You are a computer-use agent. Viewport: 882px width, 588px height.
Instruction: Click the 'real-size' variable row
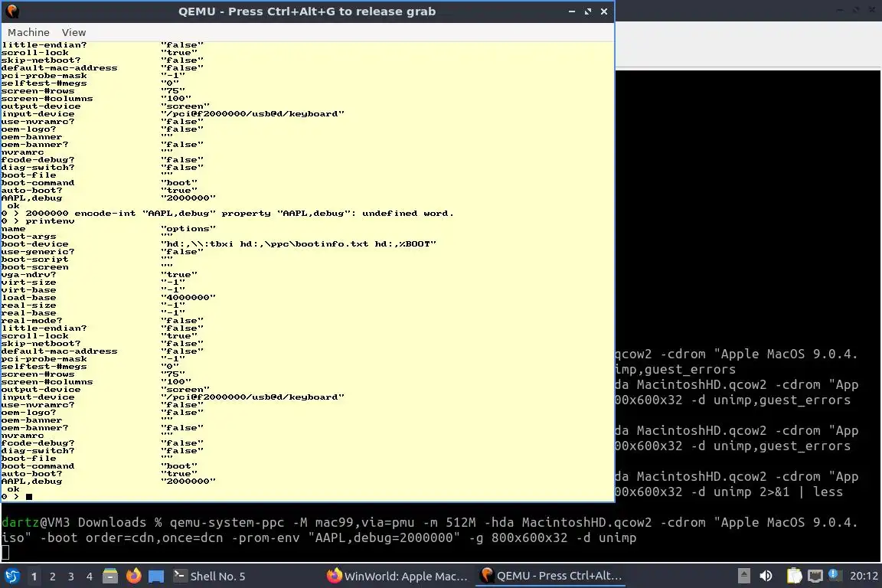93,305
